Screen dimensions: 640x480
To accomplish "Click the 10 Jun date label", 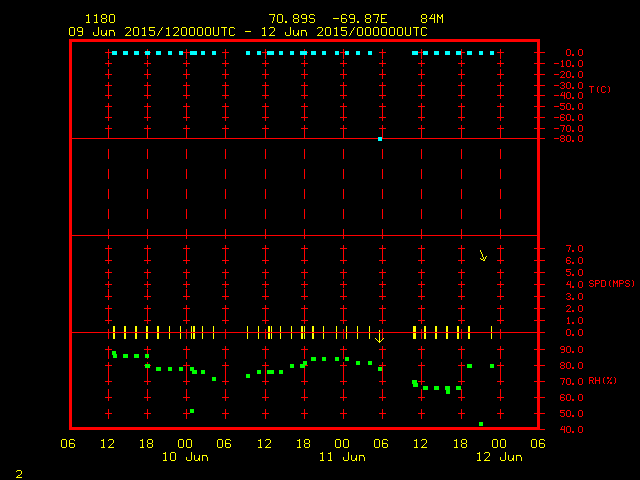I will (185, 457).
